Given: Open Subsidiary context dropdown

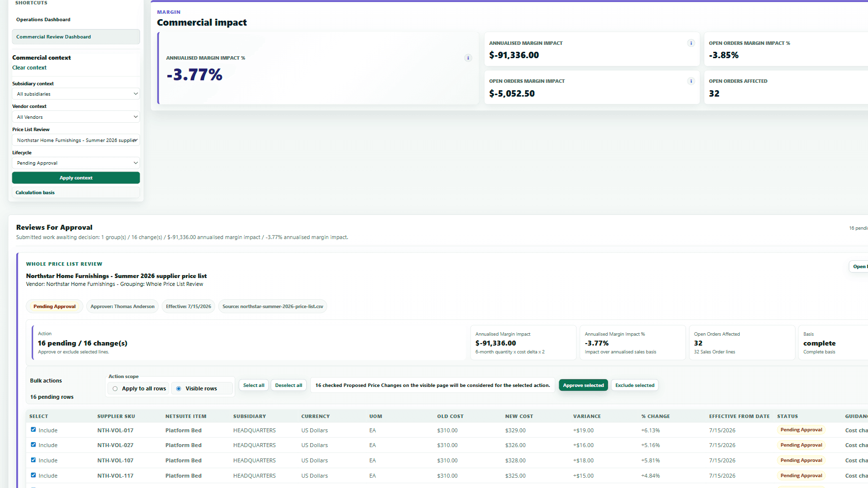Looking at the screenshot, I should (x=76, y=94).
